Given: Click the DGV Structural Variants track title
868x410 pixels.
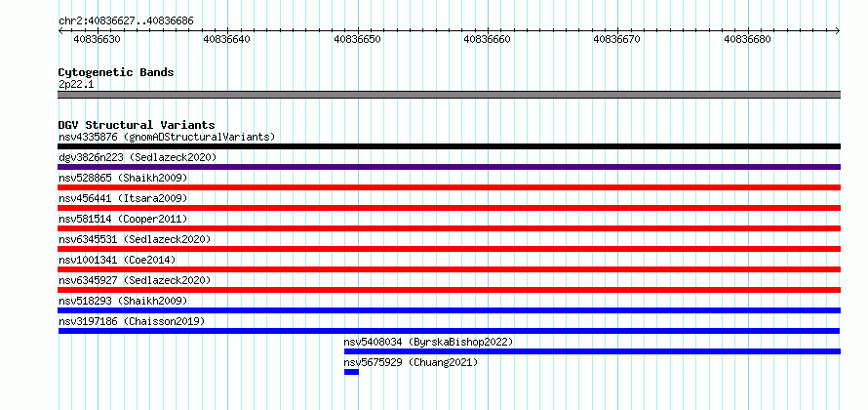Looking at the screenshot, I should click(137, 125).
